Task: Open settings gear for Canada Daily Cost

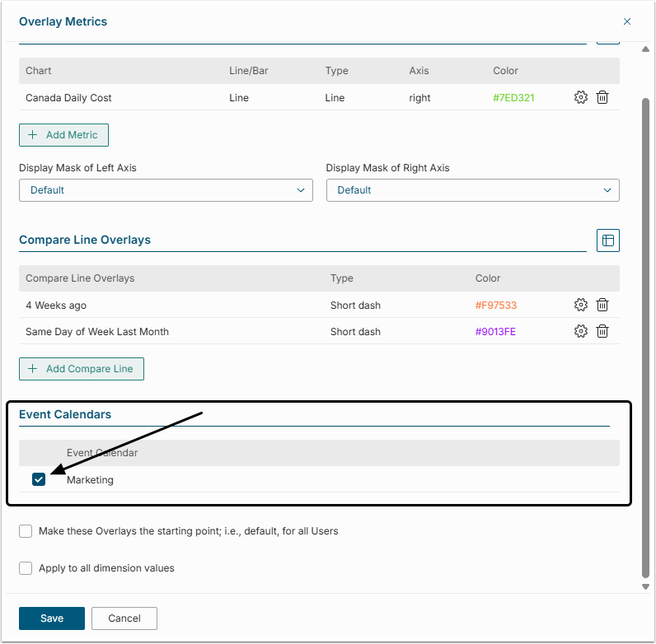Action: [581, 97]
